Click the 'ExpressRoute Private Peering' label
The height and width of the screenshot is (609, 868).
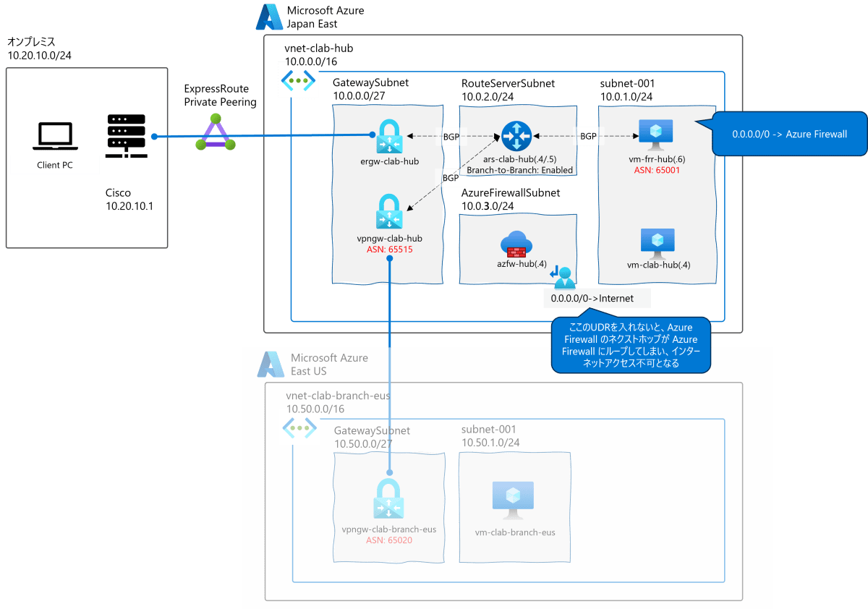[x=221, y=95]
